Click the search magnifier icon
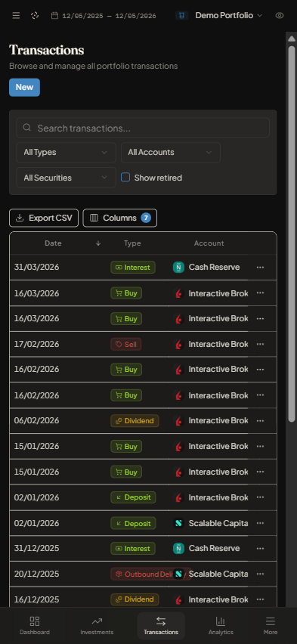The image size is (297, 644). 27,128
